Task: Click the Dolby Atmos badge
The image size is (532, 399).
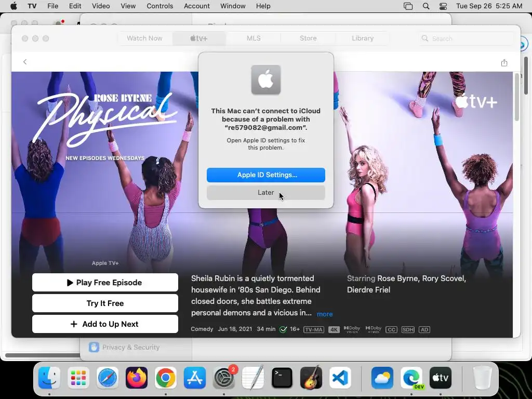Action: point(374,329)
